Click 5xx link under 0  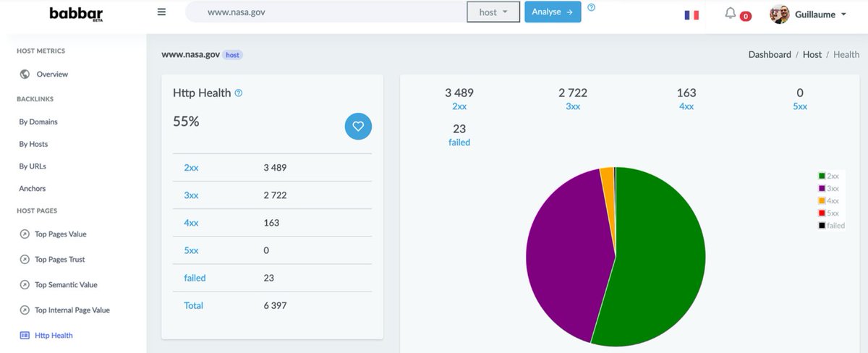800,106
